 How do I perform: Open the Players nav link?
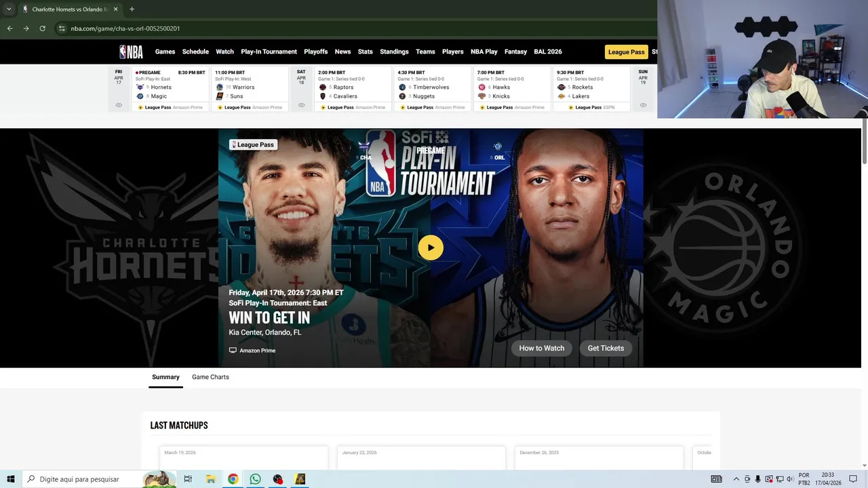point(453,52)
